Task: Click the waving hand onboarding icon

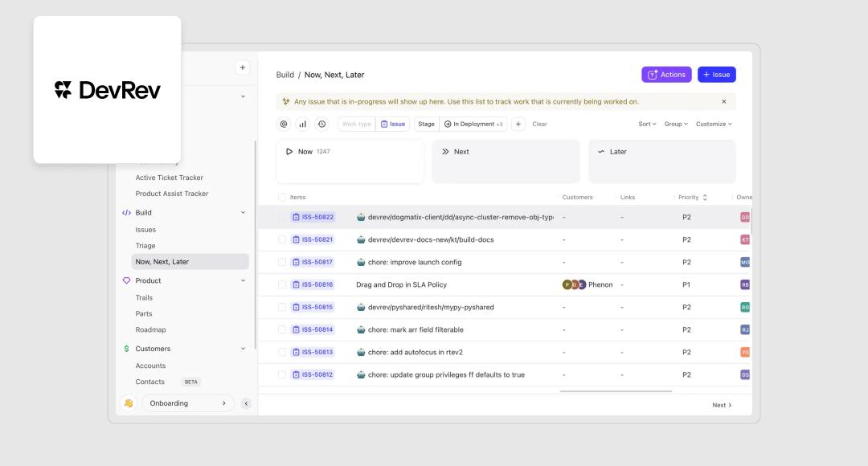Action: tap(129, 403)
